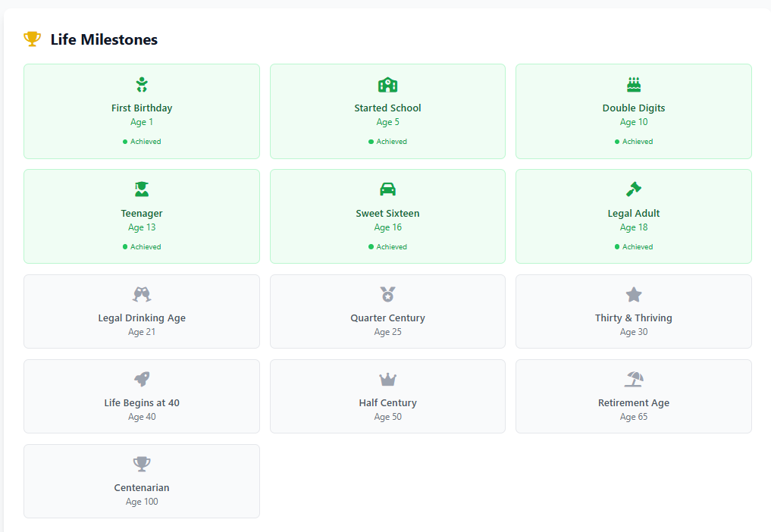This screenshot has height=532, width=771.
Task: Click the graduate icon on Teenager card
Action: pos(142,189)
